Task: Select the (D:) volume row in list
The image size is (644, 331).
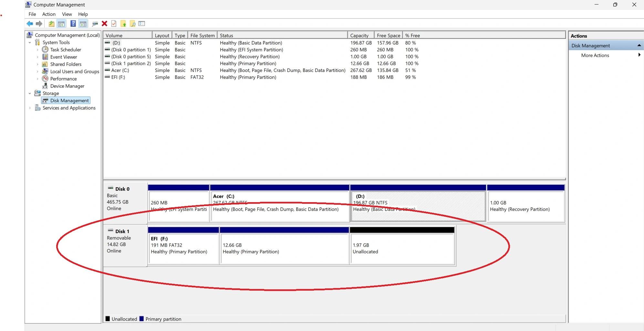Action: point(262,43)
